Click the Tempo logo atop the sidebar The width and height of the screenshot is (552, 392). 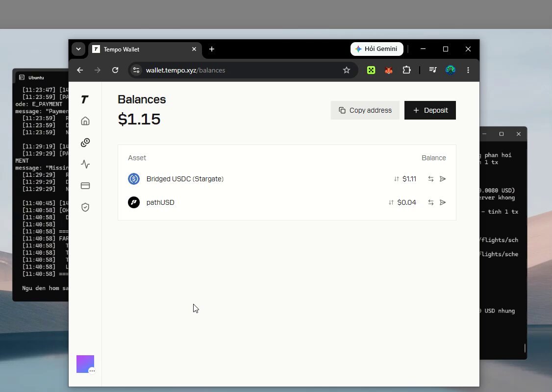[84, 99]
